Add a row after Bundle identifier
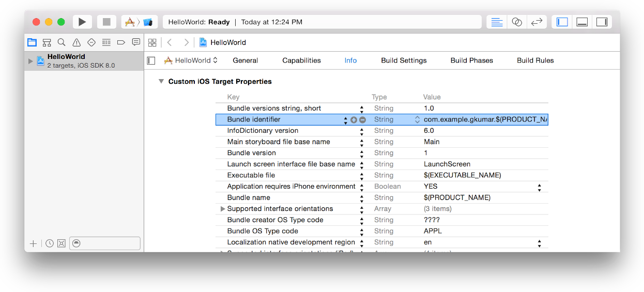The image size is (644, 292). (354, 119)
